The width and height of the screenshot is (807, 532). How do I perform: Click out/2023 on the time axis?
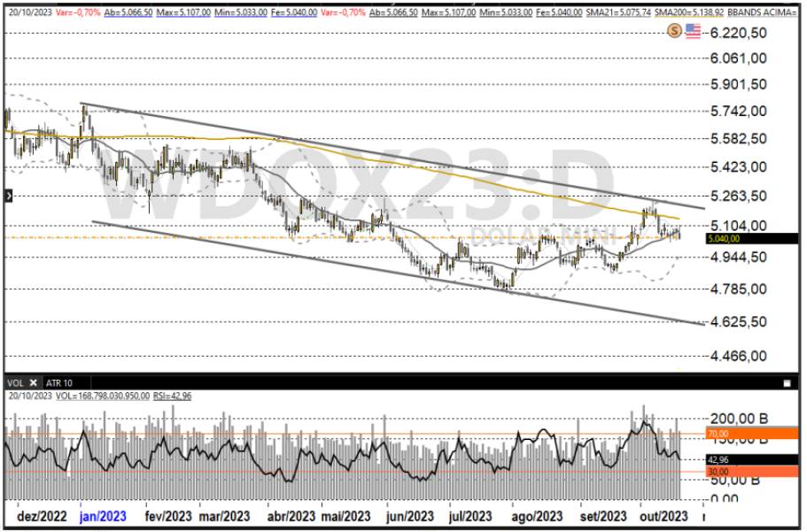click(x=663, y=516)
